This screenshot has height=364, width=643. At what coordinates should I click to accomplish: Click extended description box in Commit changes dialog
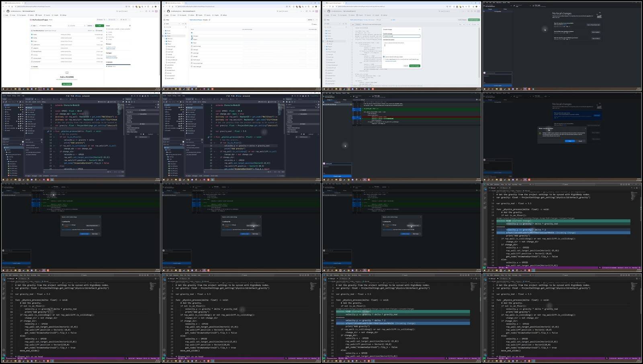point(401,48)
